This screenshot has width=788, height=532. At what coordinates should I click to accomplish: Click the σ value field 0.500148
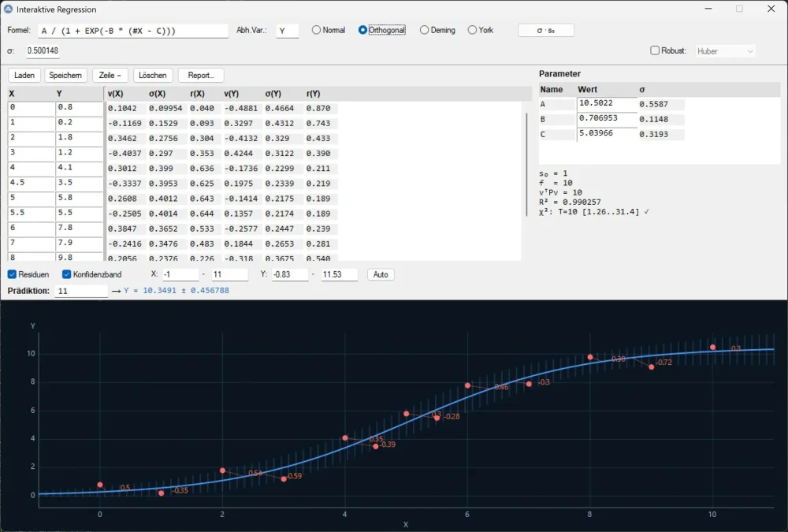[x=43, y=50]
